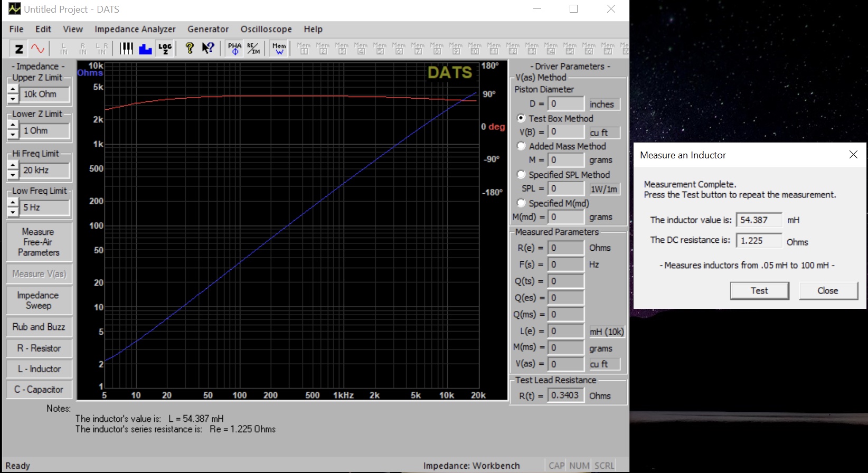Open the Edit menu

click(43, 29)
